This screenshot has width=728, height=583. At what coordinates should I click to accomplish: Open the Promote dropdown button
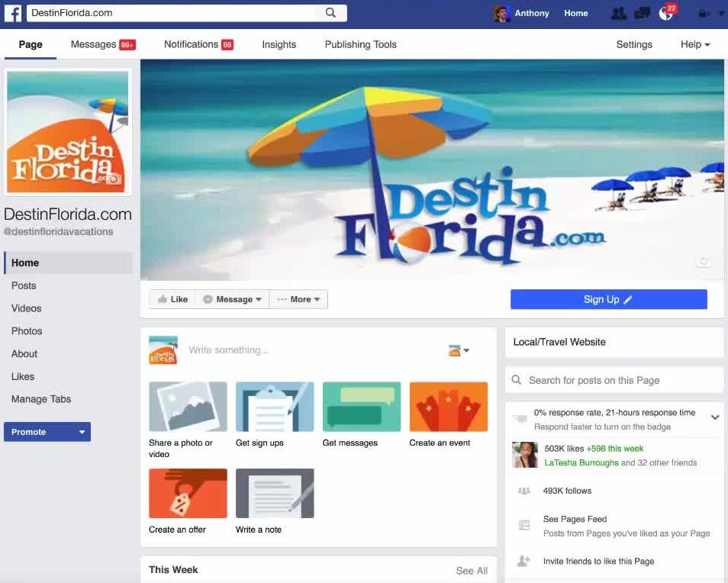(x=47, y=432)
